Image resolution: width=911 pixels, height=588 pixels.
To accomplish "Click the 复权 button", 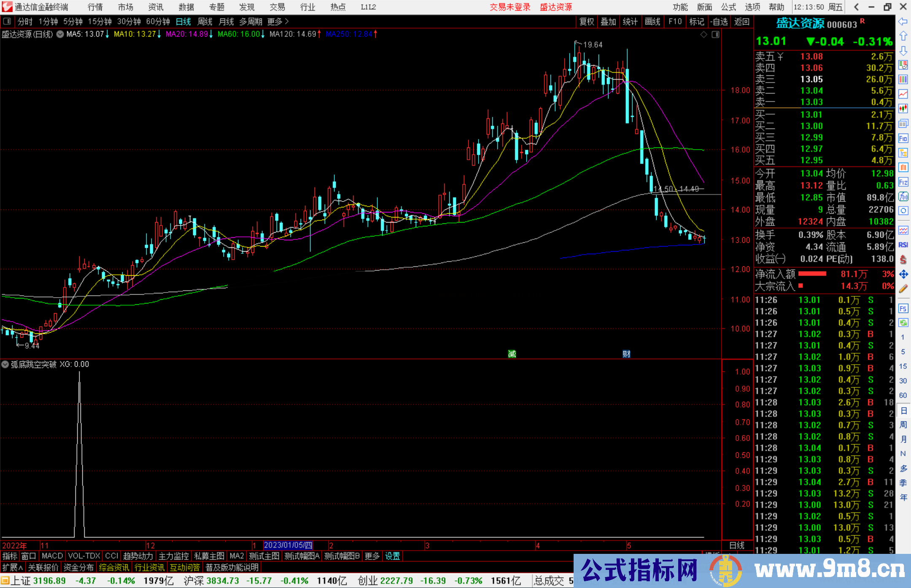I will (x=586, y=21).
